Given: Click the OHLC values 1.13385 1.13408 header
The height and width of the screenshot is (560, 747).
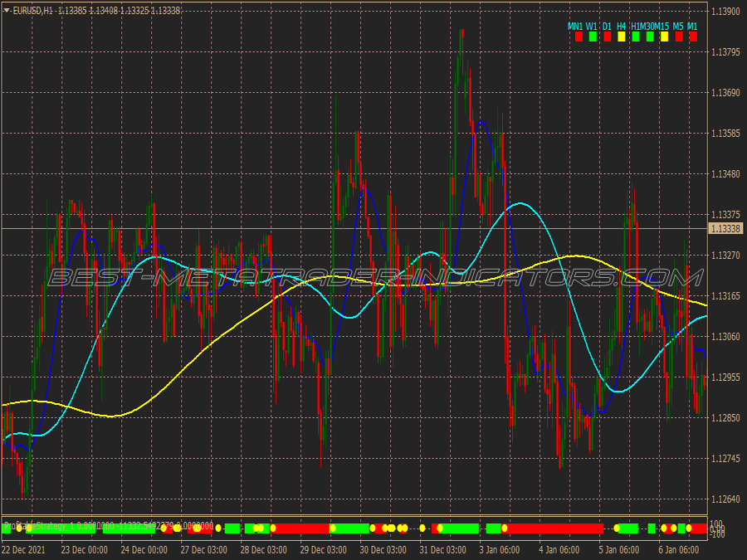Looking at the screenshot, I should (x=88, y=11).
